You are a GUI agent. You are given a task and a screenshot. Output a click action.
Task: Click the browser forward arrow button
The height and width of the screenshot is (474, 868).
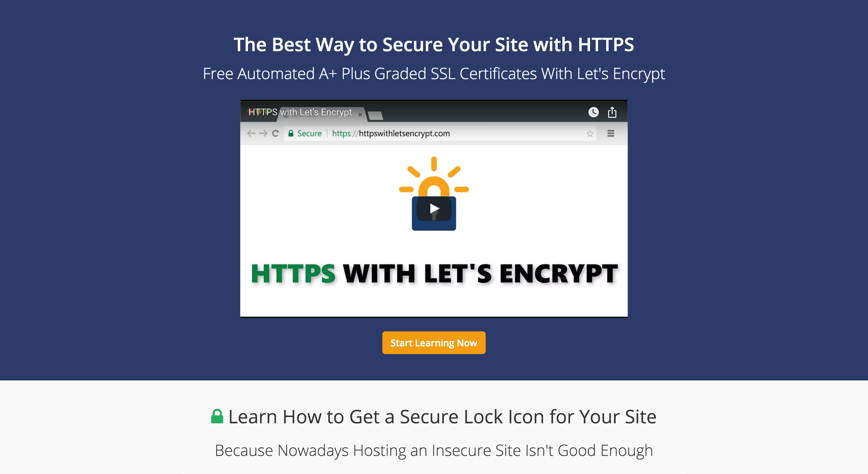click(x=262, y=133)
